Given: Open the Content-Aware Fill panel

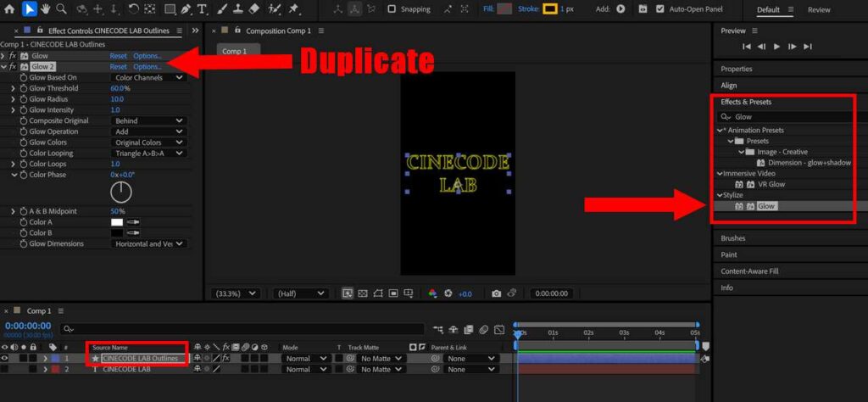Looking at the screenshot, I should point(749,271).
